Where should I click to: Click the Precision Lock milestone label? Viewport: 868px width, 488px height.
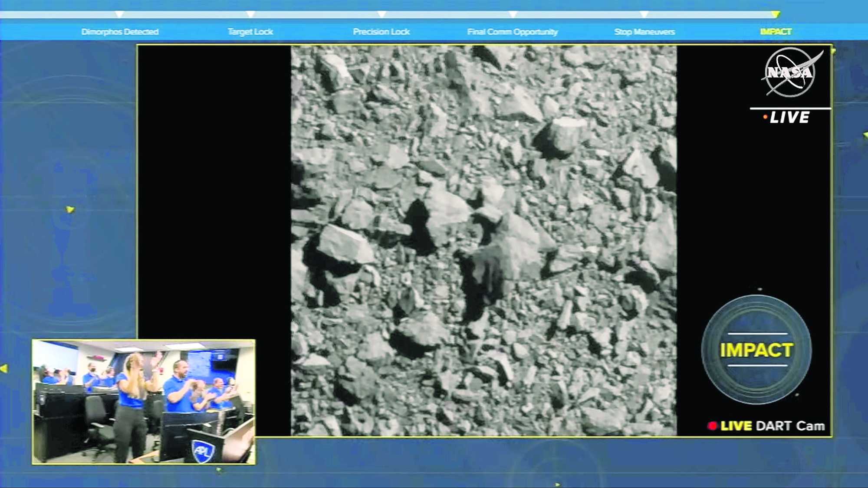381,32
